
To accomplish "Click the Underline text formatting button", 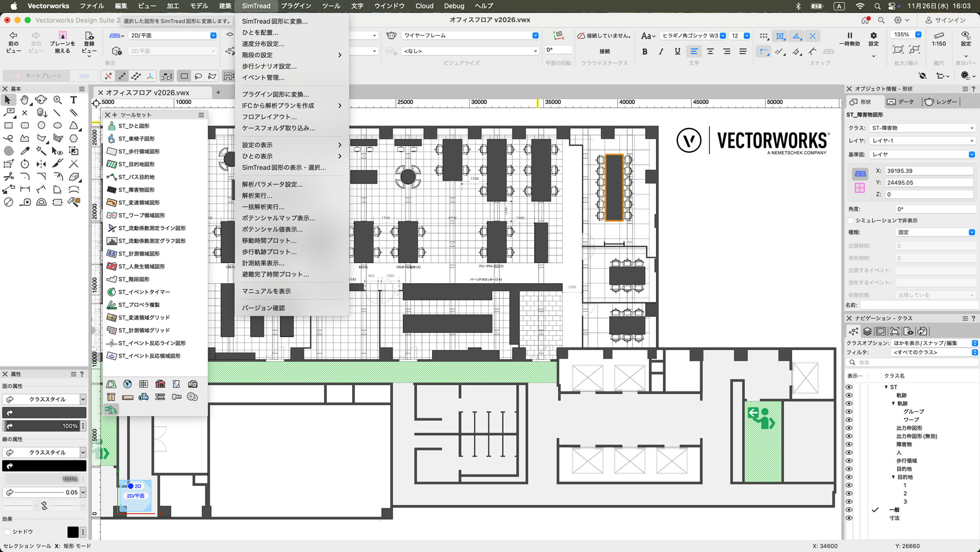I will coord(677,51).
